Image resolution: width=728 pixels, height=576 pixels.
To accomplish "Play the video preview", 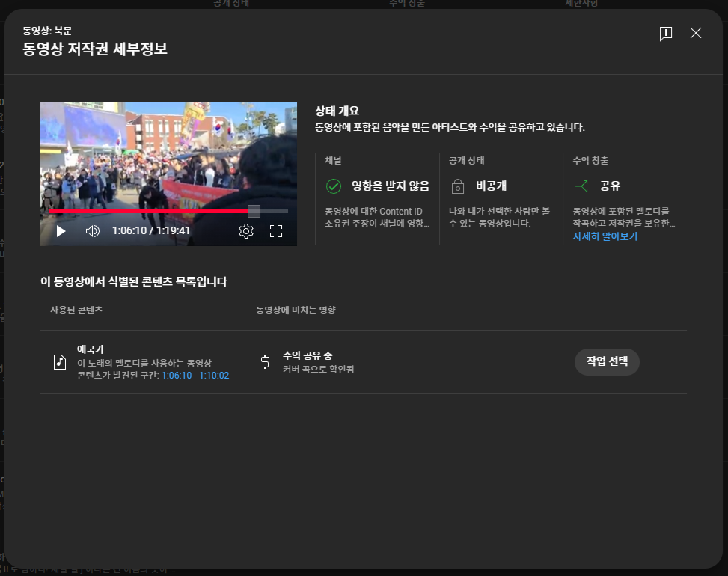I will coord(61,231).
